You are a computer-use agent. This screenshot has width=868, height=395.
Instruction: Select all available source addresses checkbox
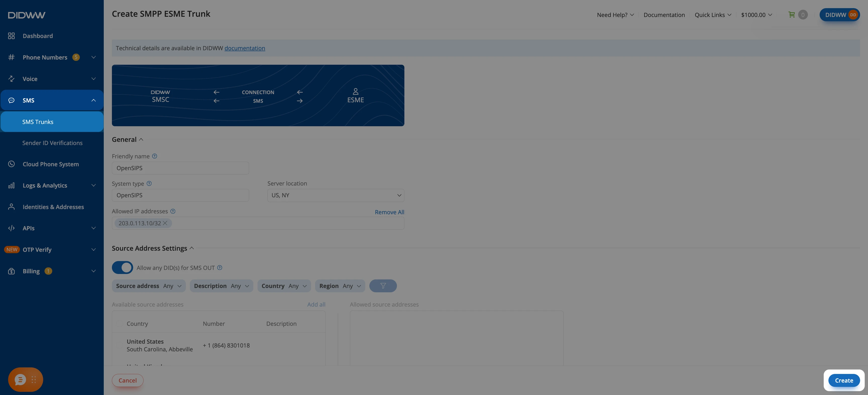(x=119, y=324)
